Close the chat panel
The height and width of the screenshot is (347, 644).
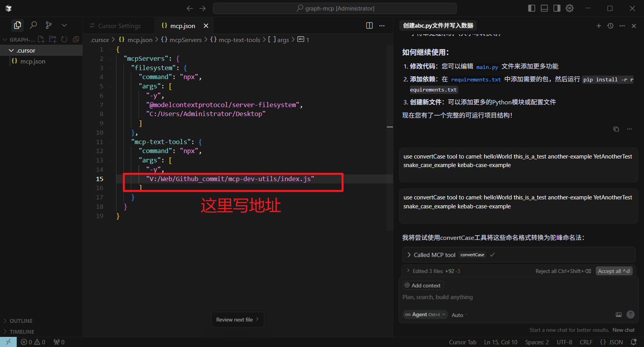[634, 26]
